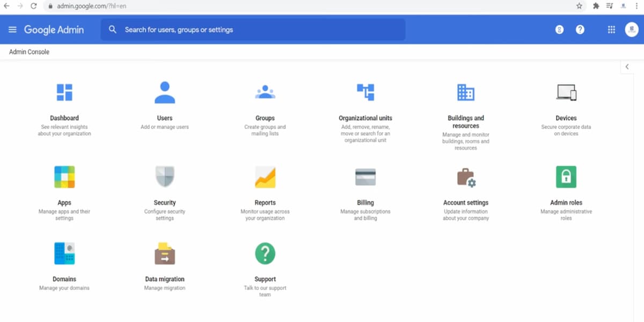The height and width of the screenshot is (322, 644).
Task: Go back with browser back arrow
Action: (x=6, y=6)
